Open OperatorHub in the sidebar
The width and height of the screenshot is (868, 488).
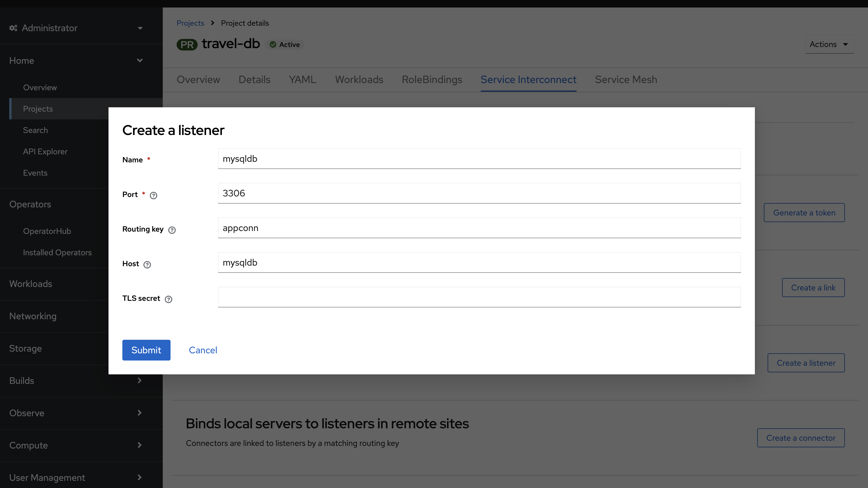click(47, 231)
